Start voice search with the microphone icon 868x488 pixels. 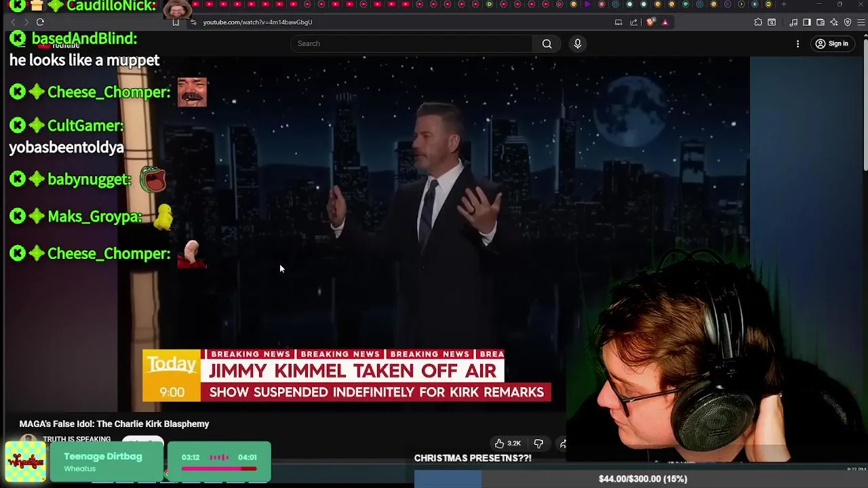coord(578,43)
